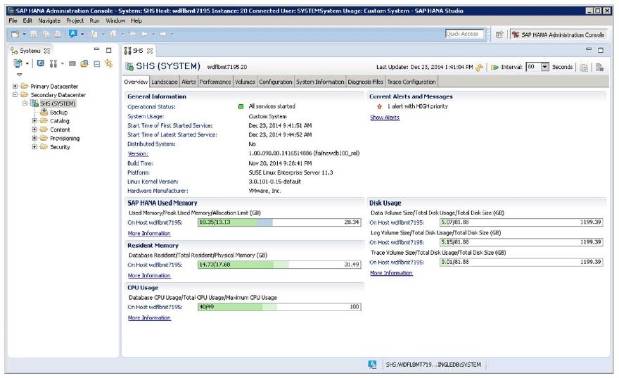Switch to the Volumes tab
The image size is (619, 378).
(x=245, y=82)
